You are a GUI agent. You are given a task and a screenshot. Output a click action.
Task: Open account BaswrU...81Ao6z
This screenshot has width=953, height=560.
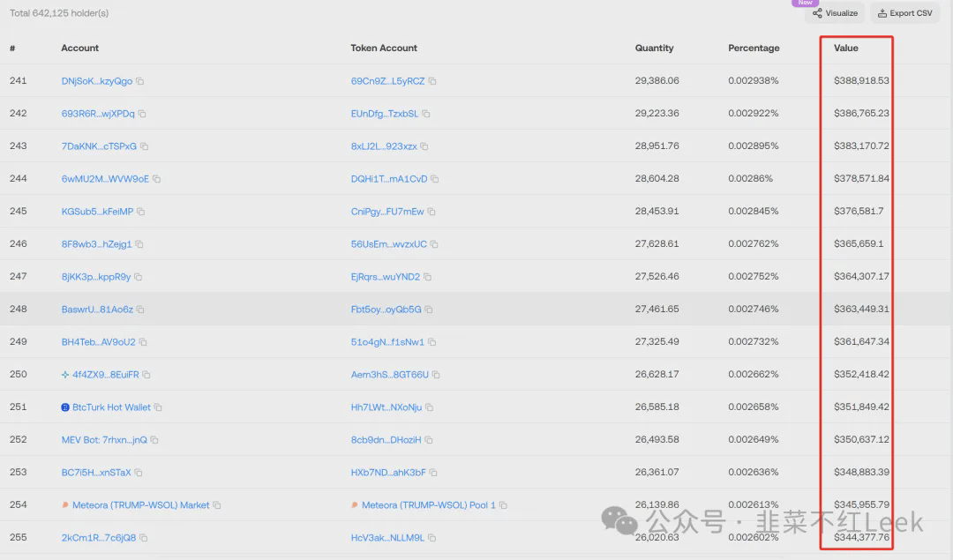click(97, 310)
